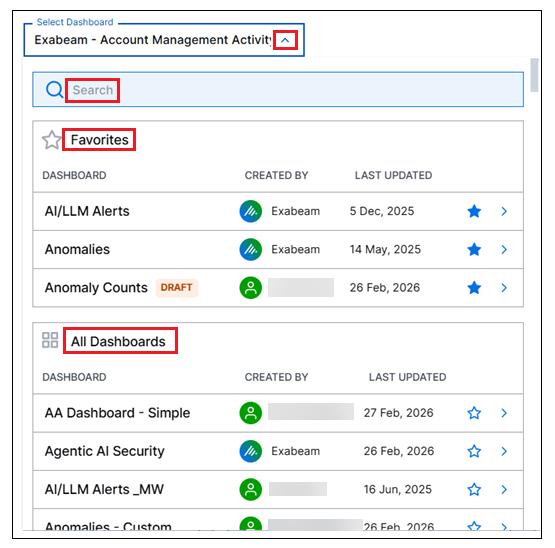The image size is (555, 548).
Task: Click LAST UPDATED header in Favorites table
Action: point(394,176)
